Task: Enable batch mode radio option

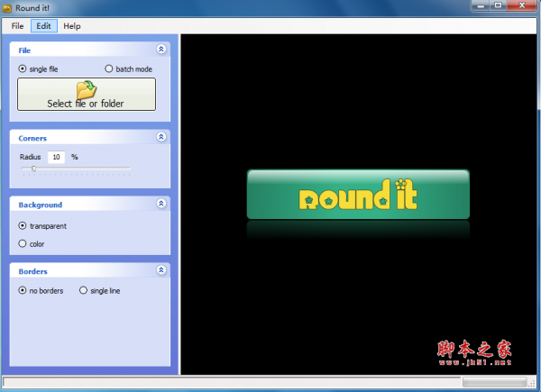Action: [x=109, y=68]
